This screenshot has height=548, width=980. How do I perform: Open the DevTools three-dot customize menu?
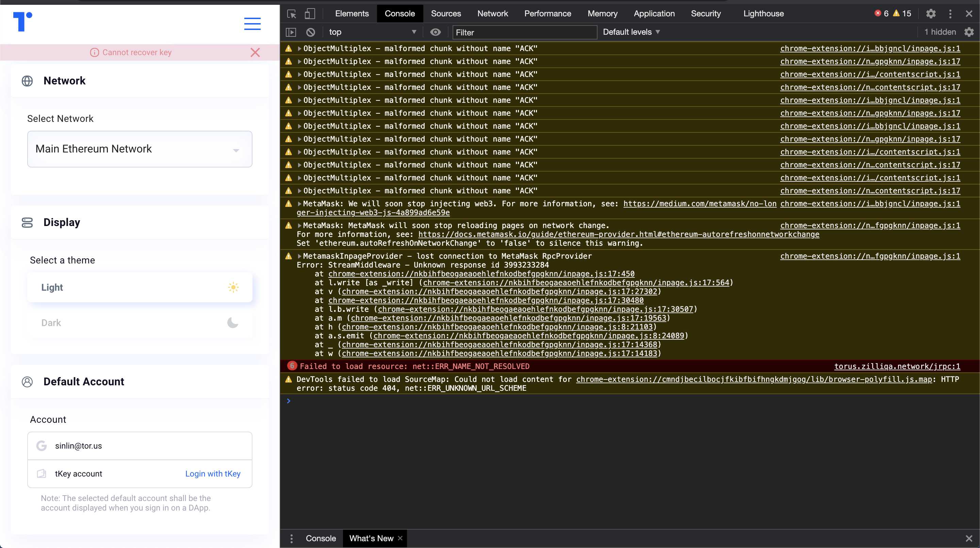pyautogui.click(x=950, y=14)
